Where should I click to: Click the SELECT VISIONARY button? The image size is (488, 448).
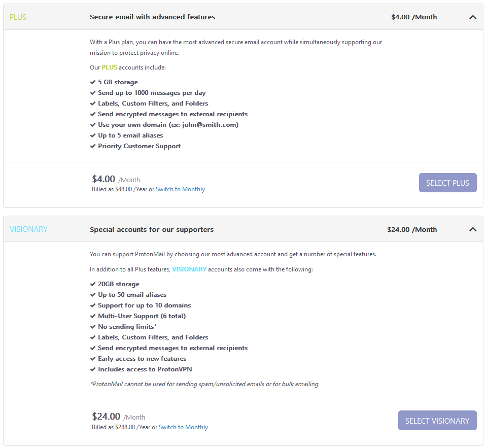click(x=437, y=421)
